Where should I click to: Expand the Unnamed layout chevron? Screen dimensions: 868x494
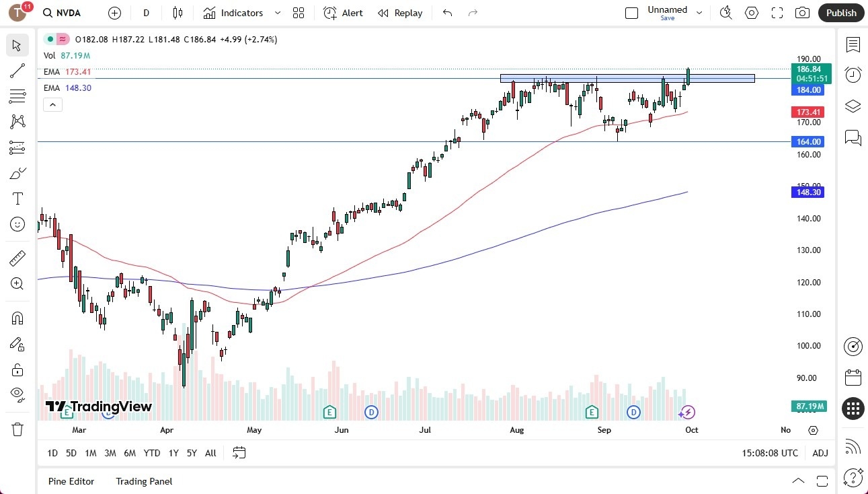[699, 11]
